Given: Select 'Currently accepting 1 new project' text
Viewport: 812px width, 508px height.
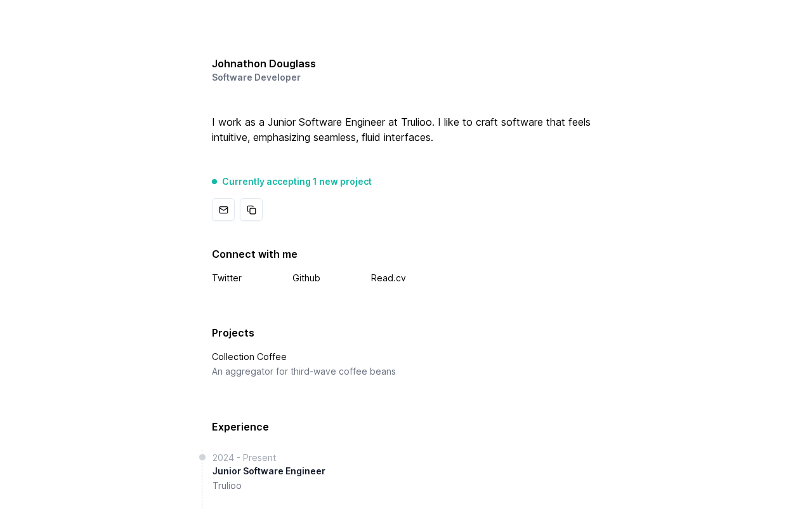Looking at the screenshot, I should coord(297,182).
